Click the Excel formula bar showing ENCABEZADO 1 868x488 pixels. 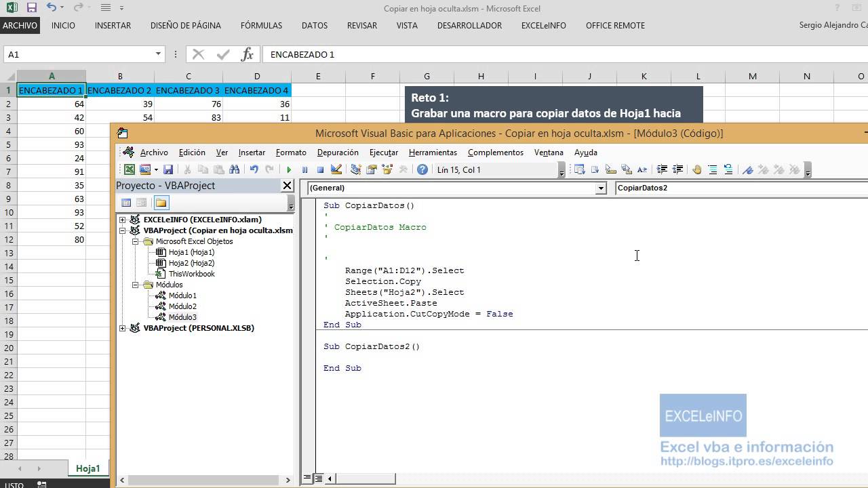pos(565,54)
